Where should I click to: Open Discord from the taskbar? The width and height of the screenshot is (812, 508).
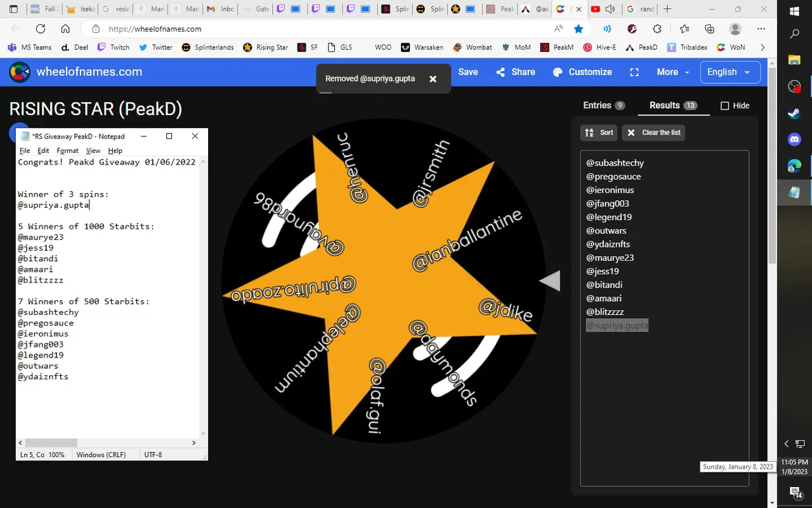[x=794, y=139]
